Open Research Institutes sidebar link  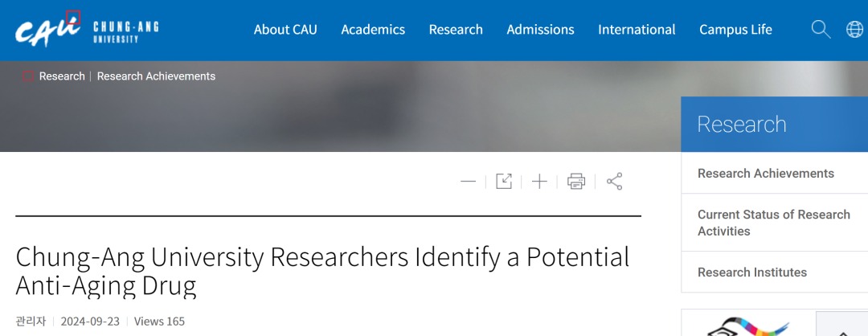click(752, 272)
